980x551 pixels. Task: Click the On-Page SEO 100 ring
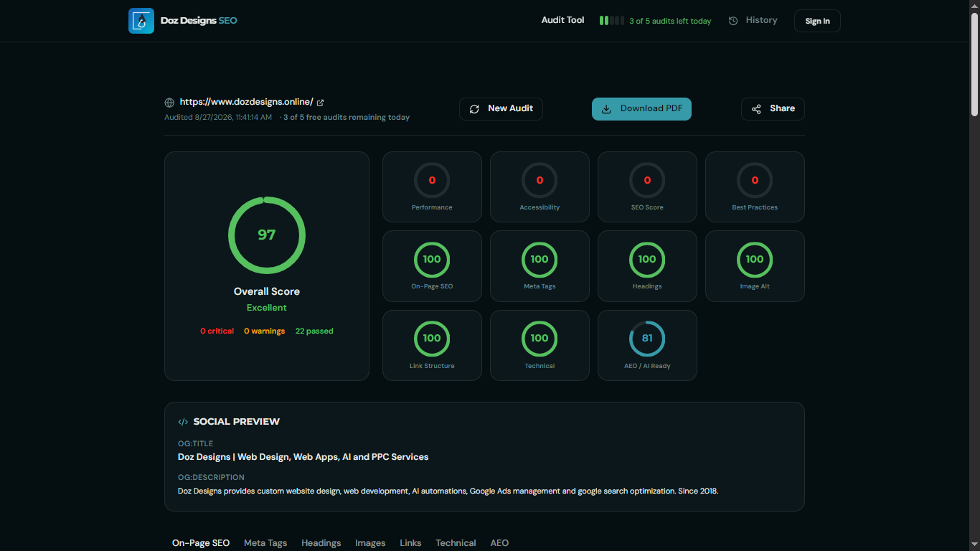[x=432, y=260]
